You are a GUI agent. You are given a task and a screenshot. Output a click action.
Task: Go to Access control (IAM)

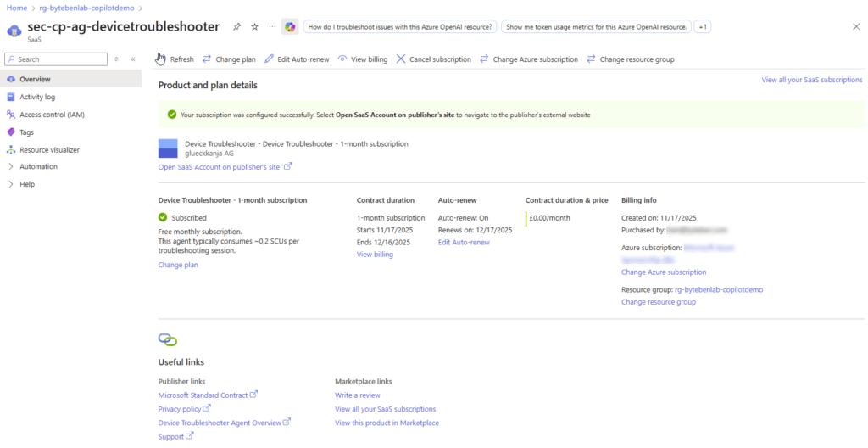52,115
